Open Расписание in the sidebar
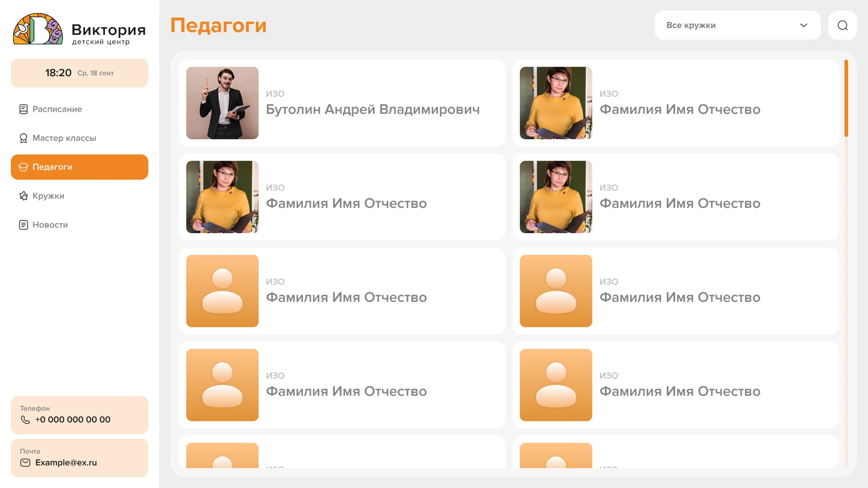The height and width of the screenshot is (488, 868). pos(79,109)
